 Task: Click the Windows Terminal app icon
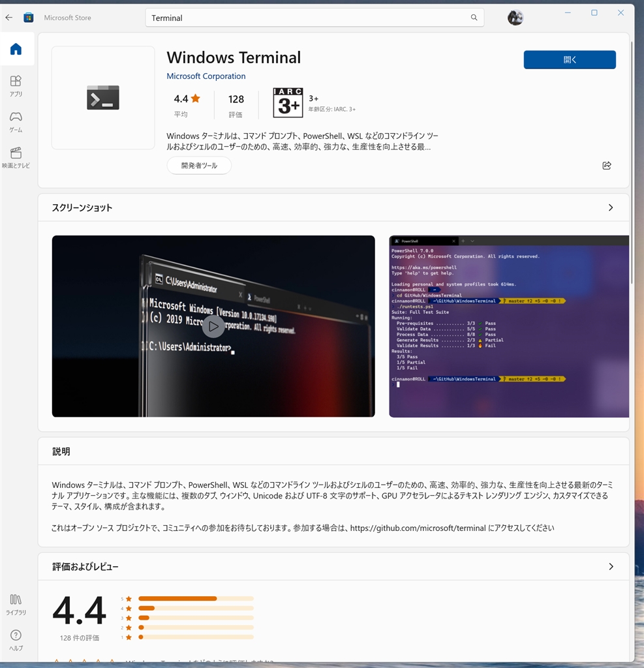103,98
